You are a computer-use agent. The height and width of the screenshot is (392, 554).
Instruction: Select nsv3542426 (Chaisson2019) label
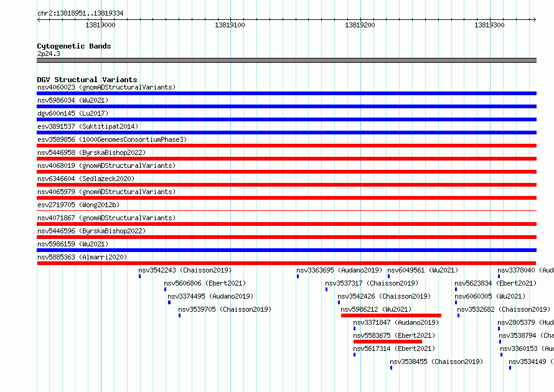tap(384, 296)
